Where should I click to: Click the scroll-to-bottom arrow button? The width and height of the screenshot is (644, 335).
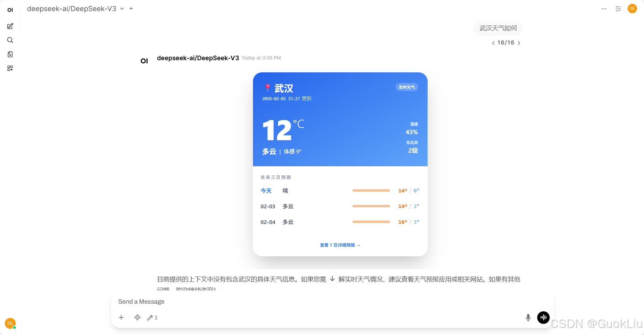(x=332, y=278)
